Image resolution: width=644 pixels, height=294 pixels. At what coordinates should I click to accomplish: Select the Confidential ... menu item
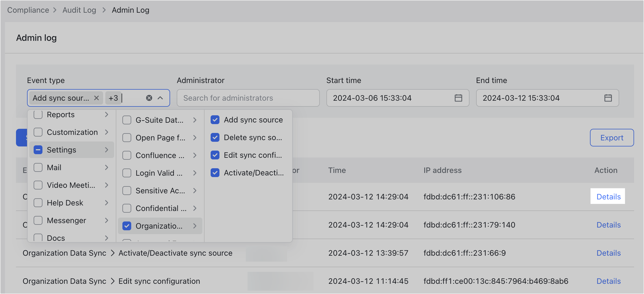[160, 208]
